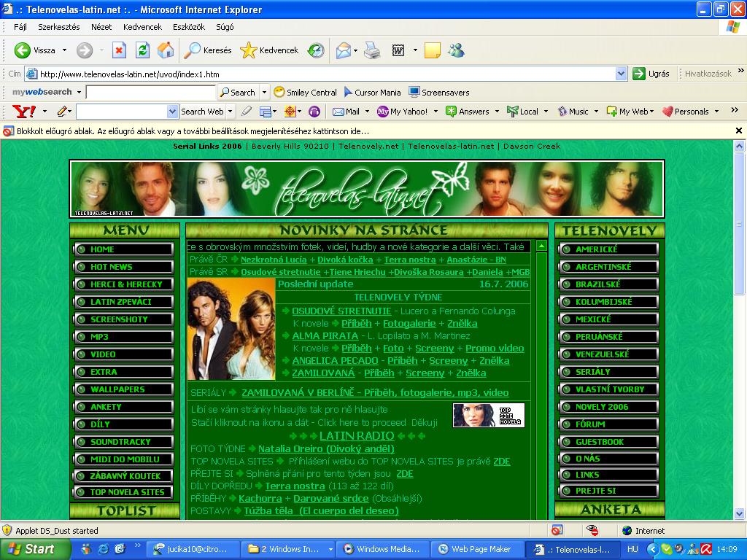The width and height of the screenshot is (747, 560).
Task: Open the Eszközök menu
Action: [x=189, y=27]
